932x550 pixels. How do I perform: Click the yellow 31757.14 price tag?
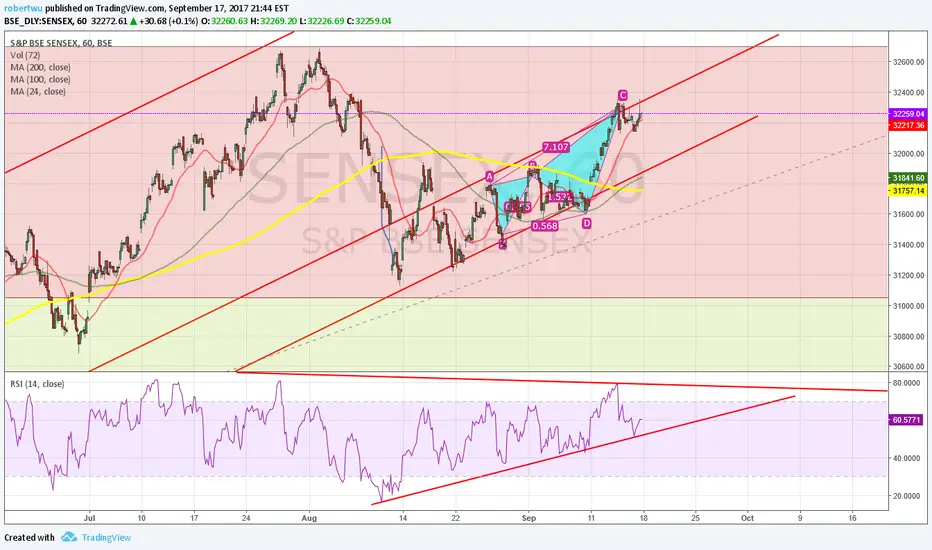point(908,191)
